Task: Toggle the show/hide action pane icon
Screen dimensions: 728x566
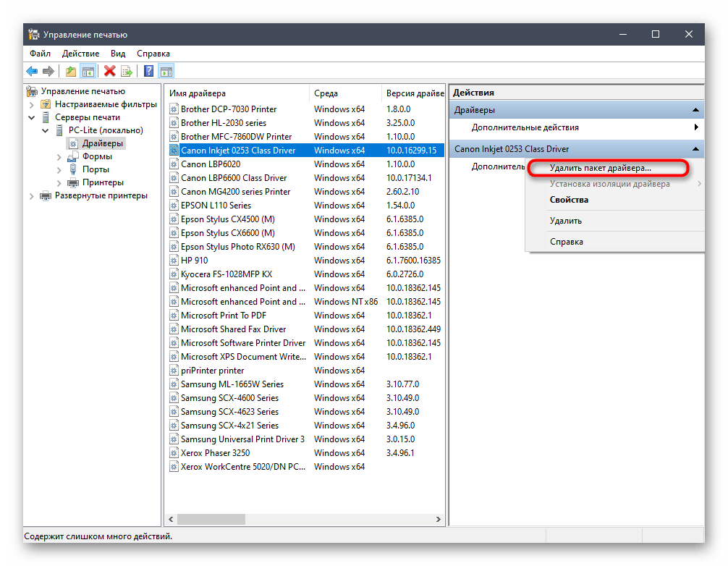Action: point(166,71)
